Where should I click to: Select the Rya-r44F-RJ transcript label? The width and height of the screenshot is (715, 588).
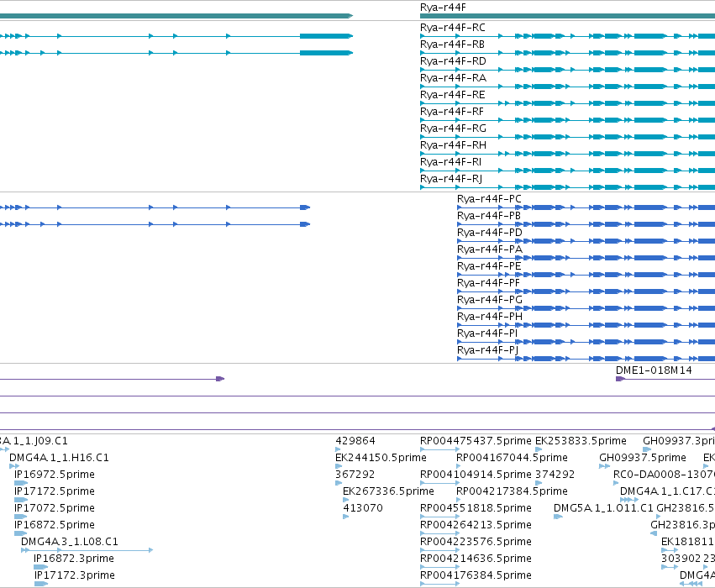tap(451, 179)
